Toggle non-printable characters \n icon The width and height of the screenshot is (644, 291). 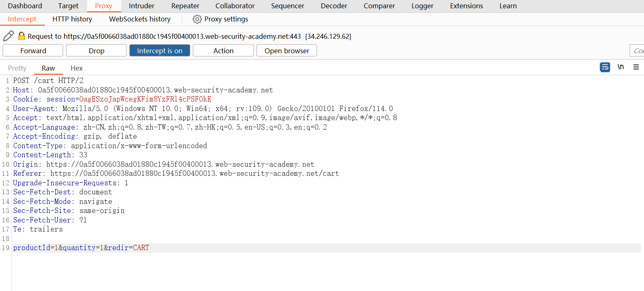point(620,67)
